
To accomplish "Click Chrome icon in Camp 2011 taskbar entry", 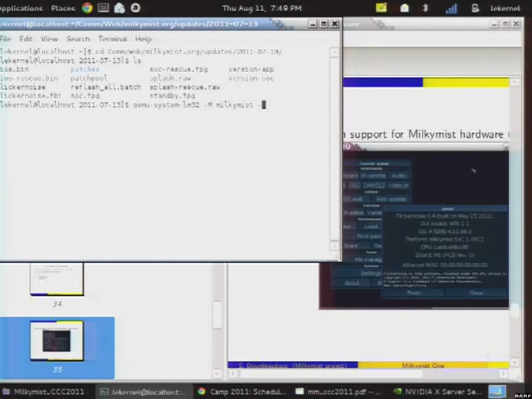I will [x=202, y=391].
